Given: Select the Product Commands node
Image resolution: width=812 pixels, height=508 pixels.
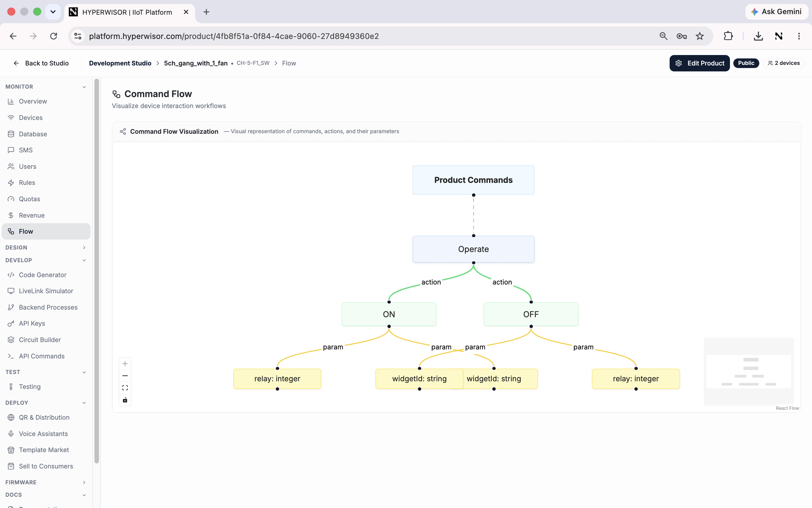Looking at the screenshot, I should tap(473, 180).
